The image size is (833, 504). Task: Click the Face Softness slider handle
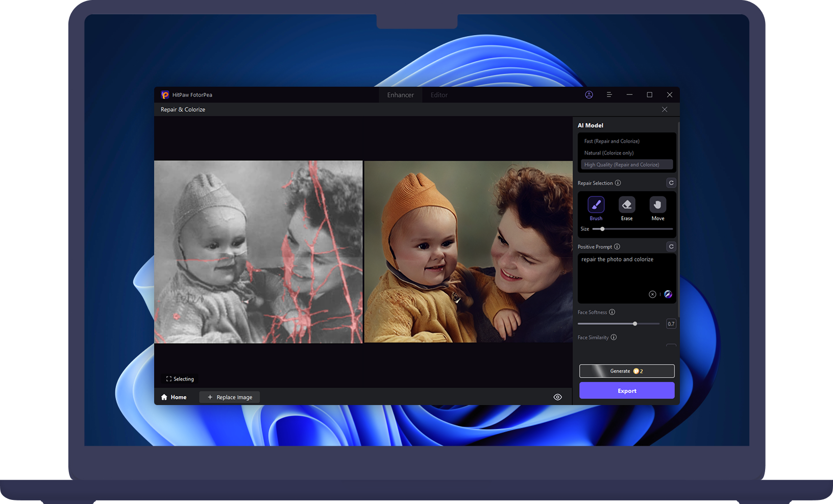pyautogui.click(x=635, y=324)
